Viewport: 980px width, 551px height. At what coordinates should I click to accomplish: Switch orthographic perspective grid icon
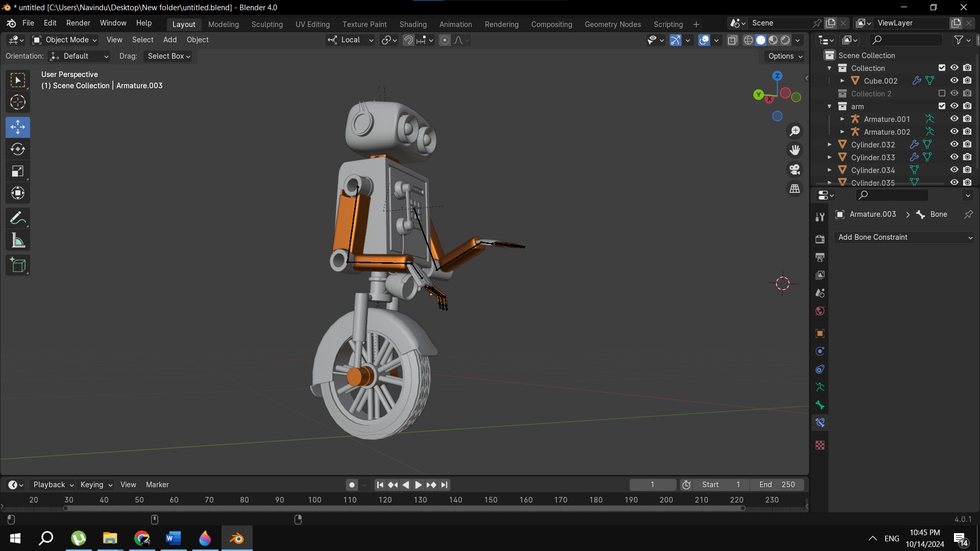795,189
